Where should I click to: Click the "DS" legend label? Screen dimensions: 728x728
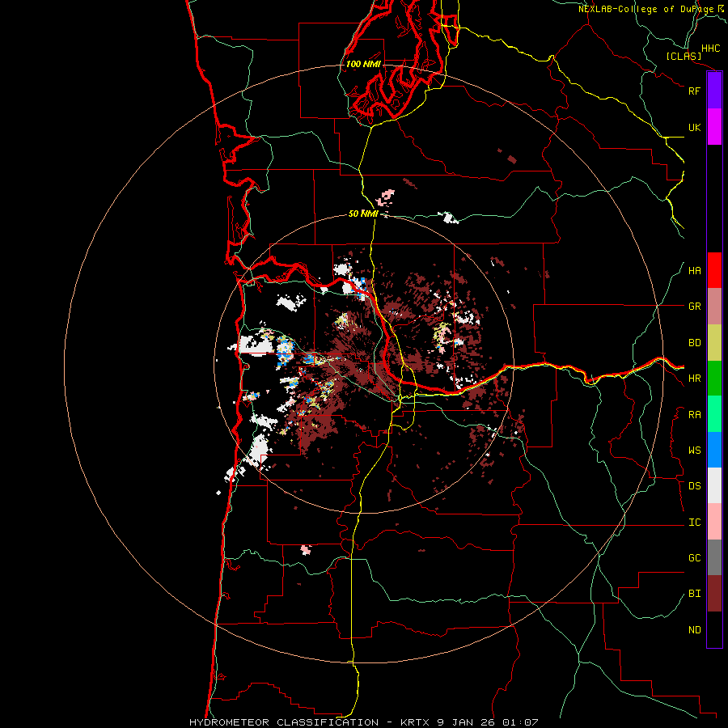coord(694,486)
